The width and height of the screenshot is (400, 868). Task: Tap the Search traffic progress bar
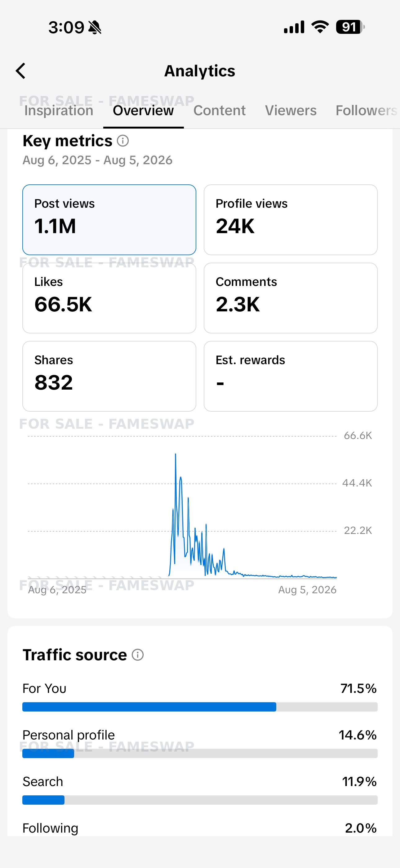tap(200, 800)
